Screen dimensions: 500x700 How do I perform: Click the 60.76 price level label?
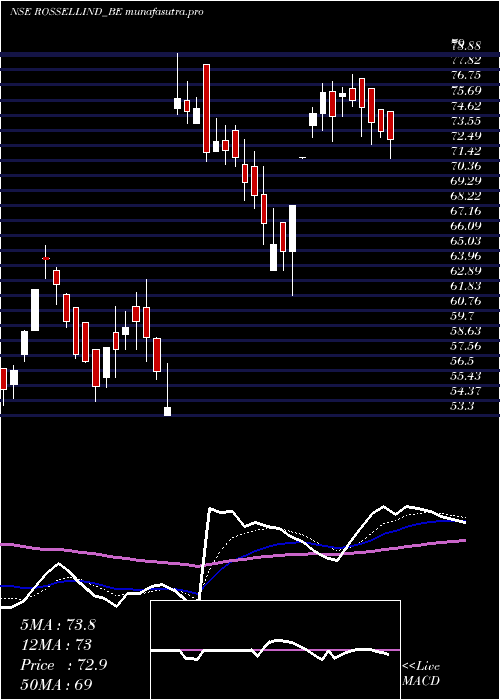point(466,301)
